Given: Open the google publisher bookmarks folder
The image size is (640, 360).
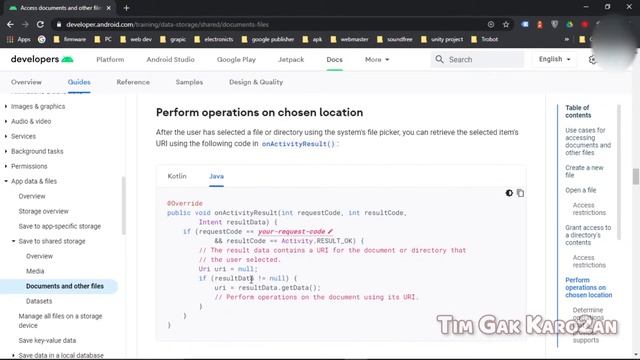Looking at the screenshot, I should coord(268,39).
